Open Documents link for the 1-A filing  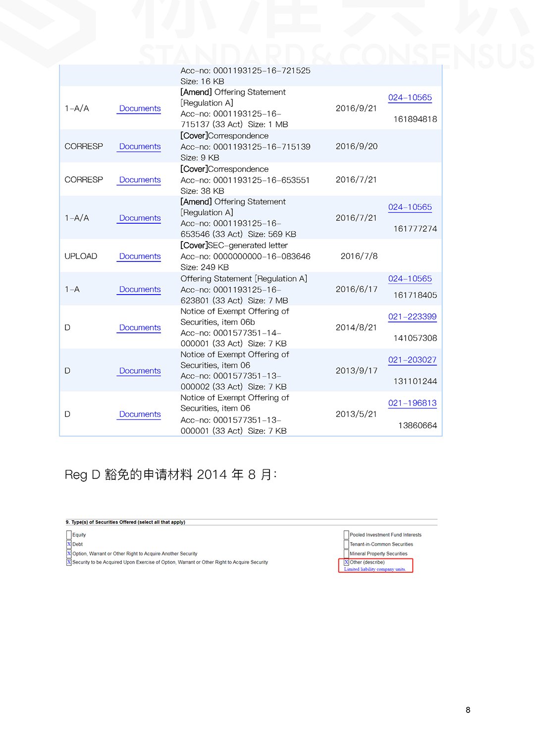140,290
